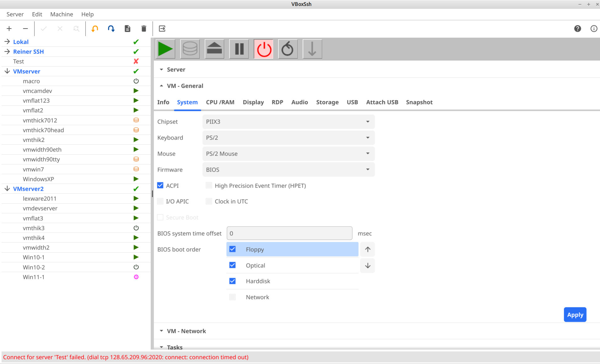Click the ACPI shutdown down-arrow button
Viewport: 600px width, 364px height.
[x=312, y=49]
